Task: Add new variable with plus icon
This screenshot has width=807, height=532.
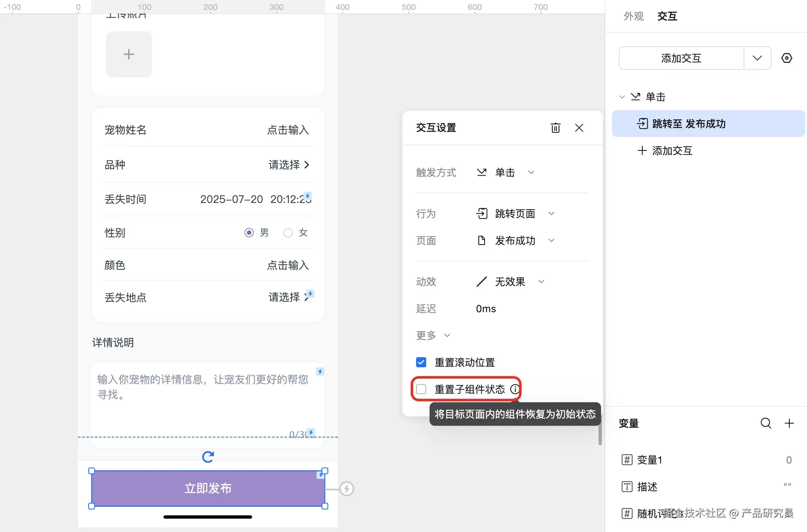Action: (x=789, y=423)
